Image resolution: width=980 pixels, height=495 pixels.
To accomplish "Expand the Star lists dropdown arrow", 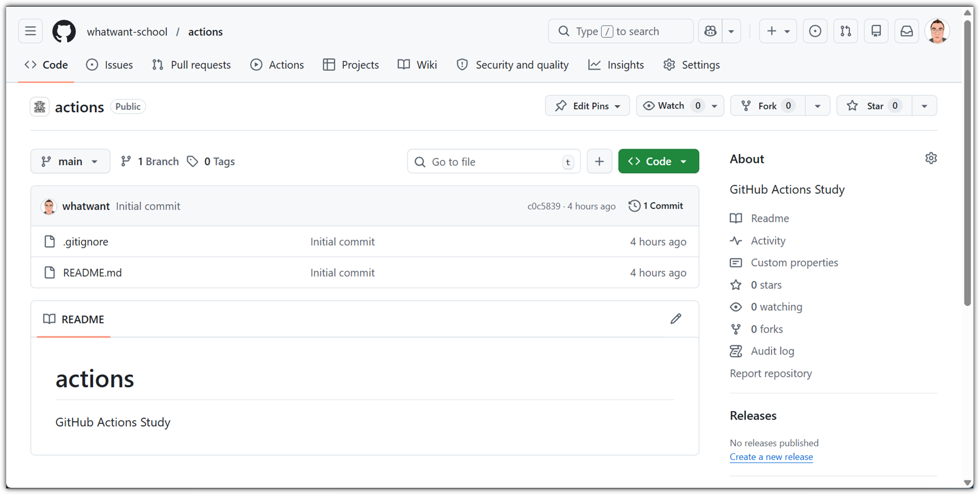I will click(925, 106).
